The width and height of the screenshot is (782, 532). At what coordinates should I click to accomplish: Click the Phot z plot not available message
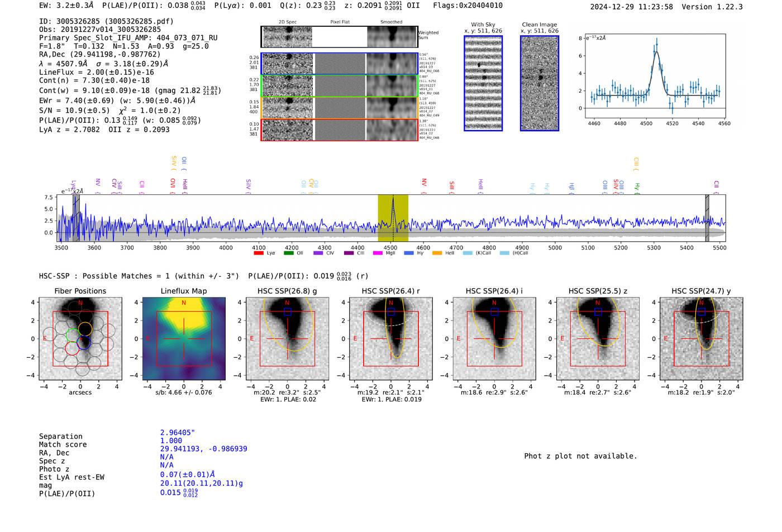[580, 456]
